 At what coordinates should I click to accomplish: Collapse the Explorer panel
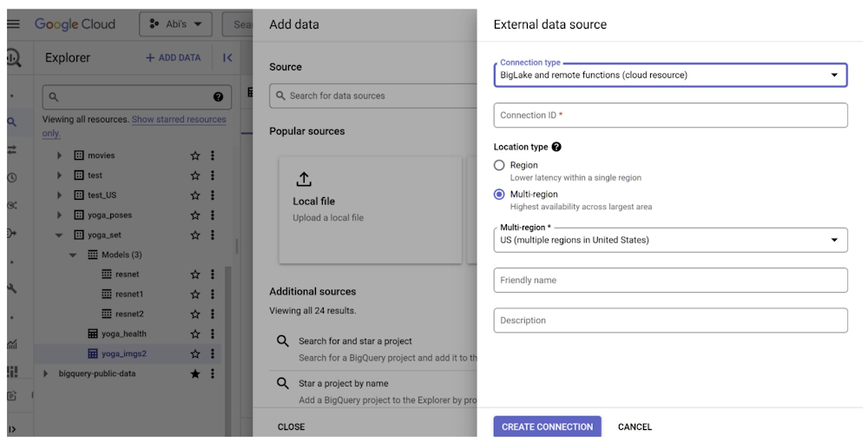tap(227, 58)
